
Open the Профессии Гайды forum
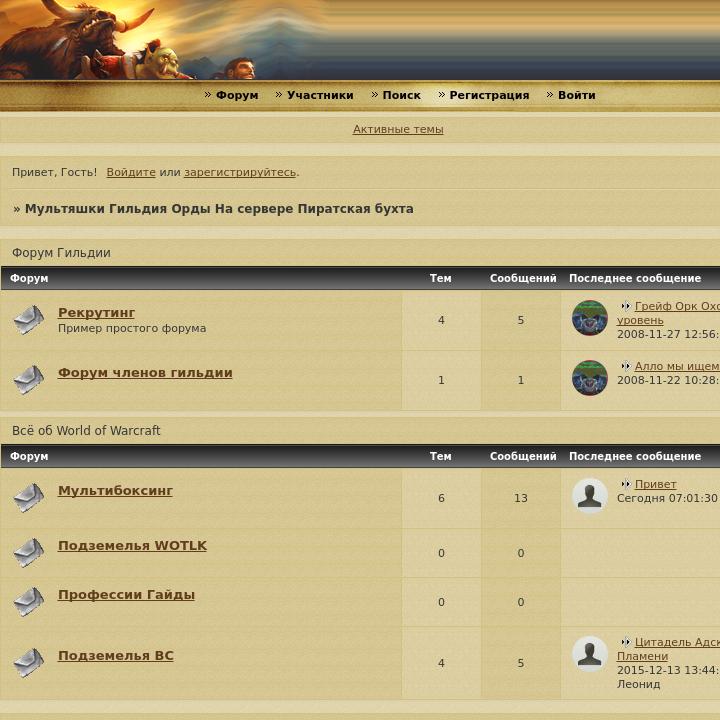click(x=126, y=594)
